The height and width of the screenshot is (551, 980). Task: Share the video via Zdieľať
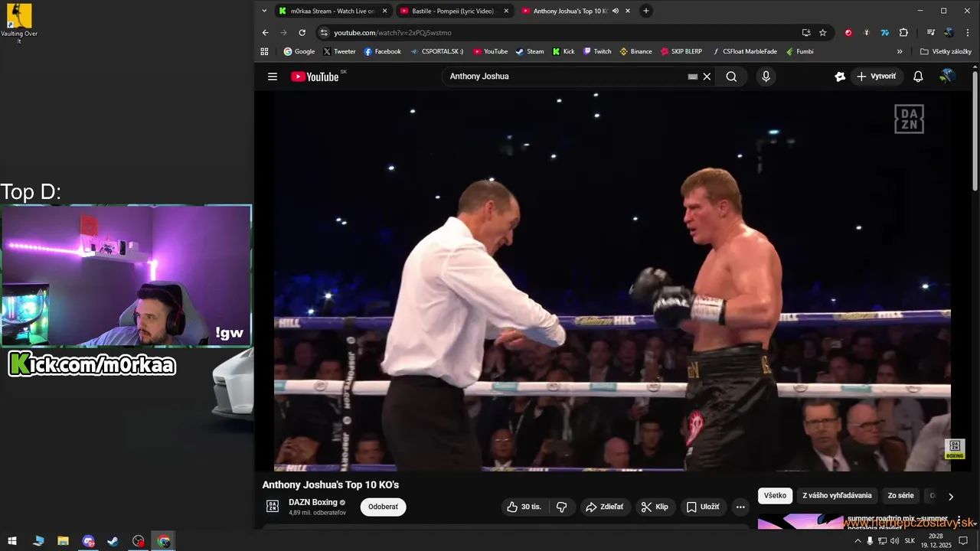604,507
